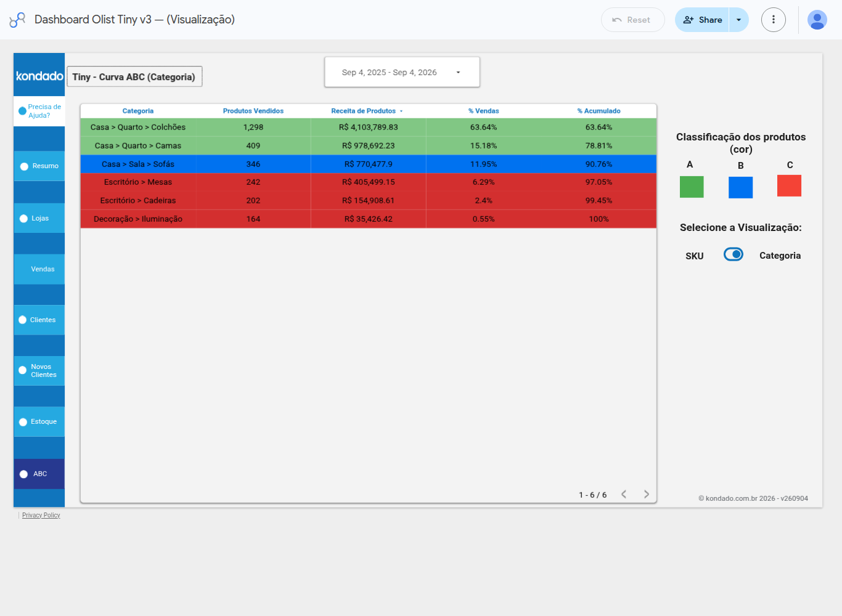Screen dimensions: 842x616
Task: Go to next table page arrow
Action: pyautogui.click(x=646, y=494)
